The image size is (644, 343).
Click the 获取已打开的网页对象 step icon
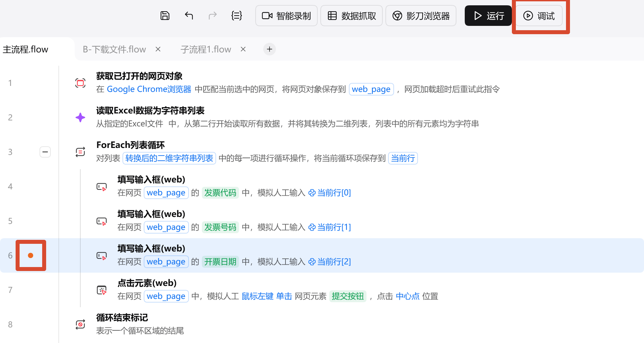pyautogui.click(x=80, y=83)
